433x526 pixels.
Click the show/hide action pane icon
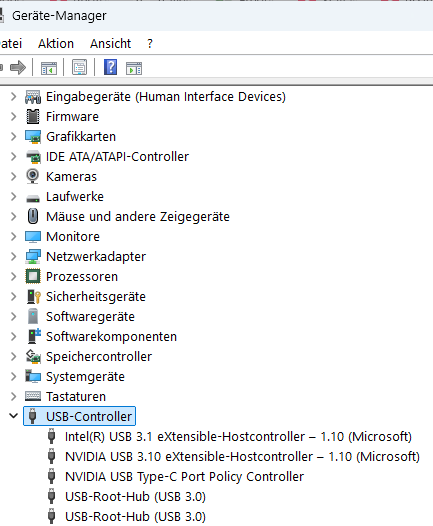click(134, 68)
